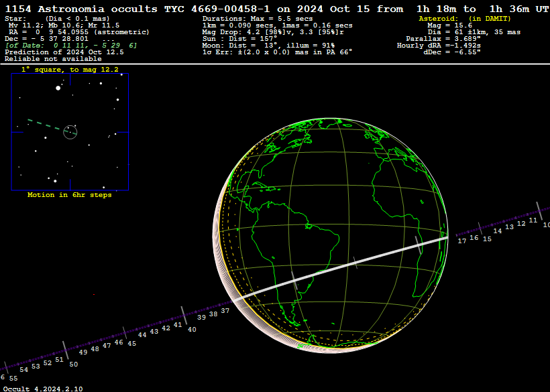Click the 'Motion in 6hr steps' caption
550x392 pixels.
(70, 195)
